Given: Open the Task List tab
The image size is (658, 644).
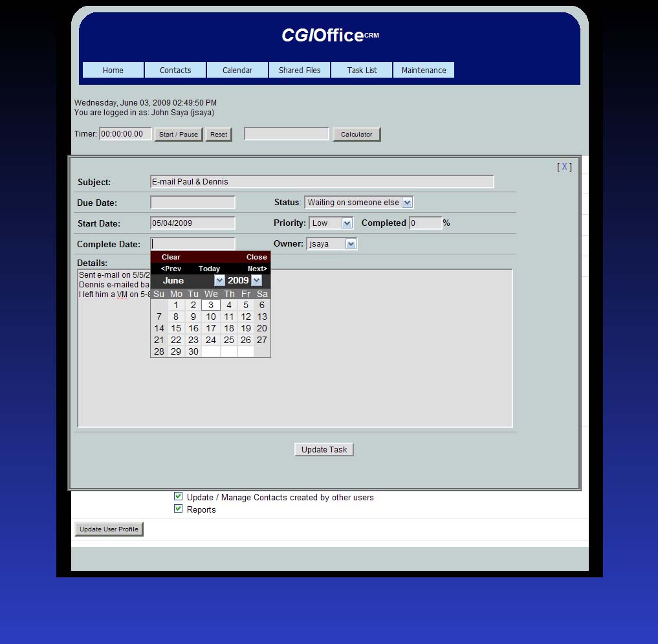Looking at the screenshot, I should (362, 70).
